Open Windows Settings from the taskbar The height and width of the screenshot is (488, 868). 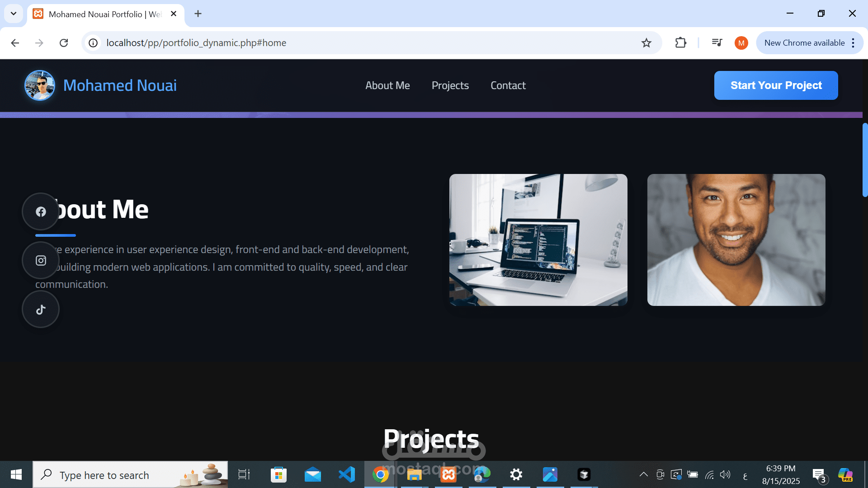pos(516,474)
